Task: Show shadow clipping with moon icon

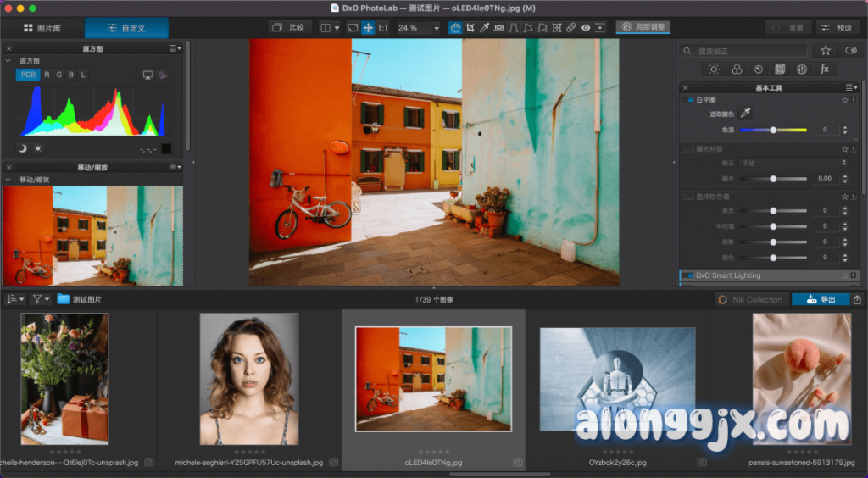Action: tap(23, 148)
